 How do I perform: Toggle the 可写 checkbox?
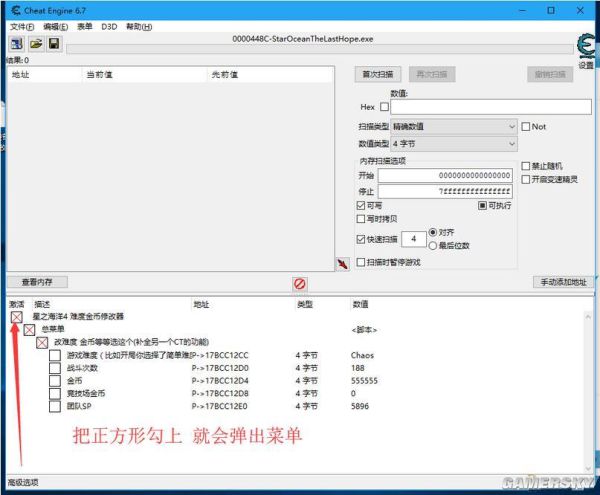(360, 206)
